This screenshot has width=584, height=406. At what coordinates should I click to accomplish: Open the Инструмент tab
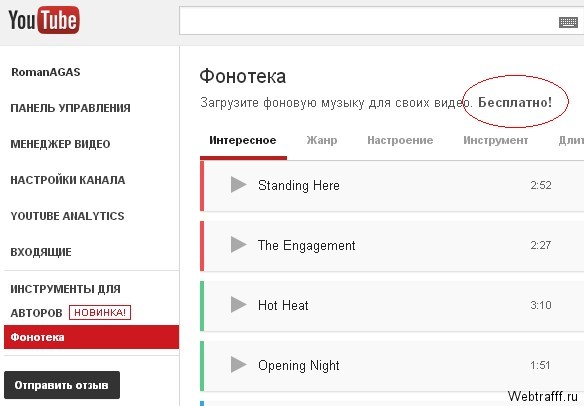point(495,140)
